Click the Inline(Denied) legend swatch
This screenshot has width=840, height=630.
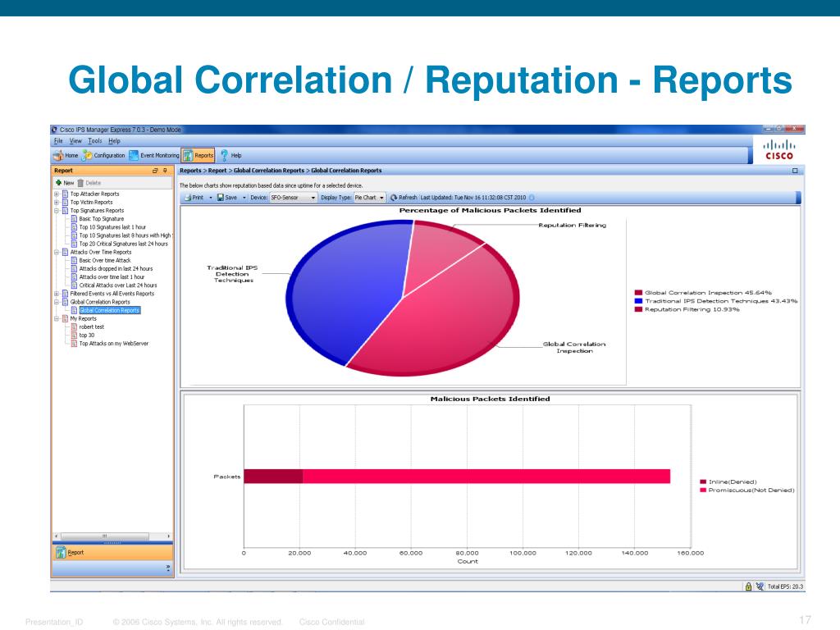tap(703, 482)
